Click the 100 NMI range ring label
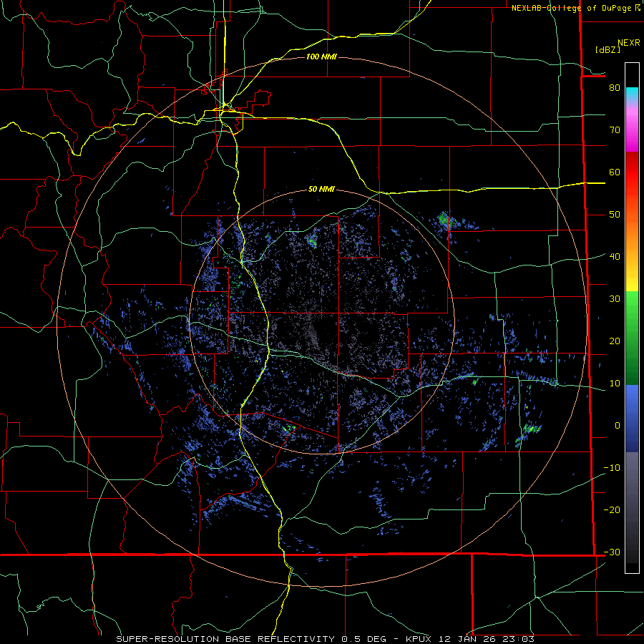The height and width of the screenshot is (644, 644). point(321,57)
